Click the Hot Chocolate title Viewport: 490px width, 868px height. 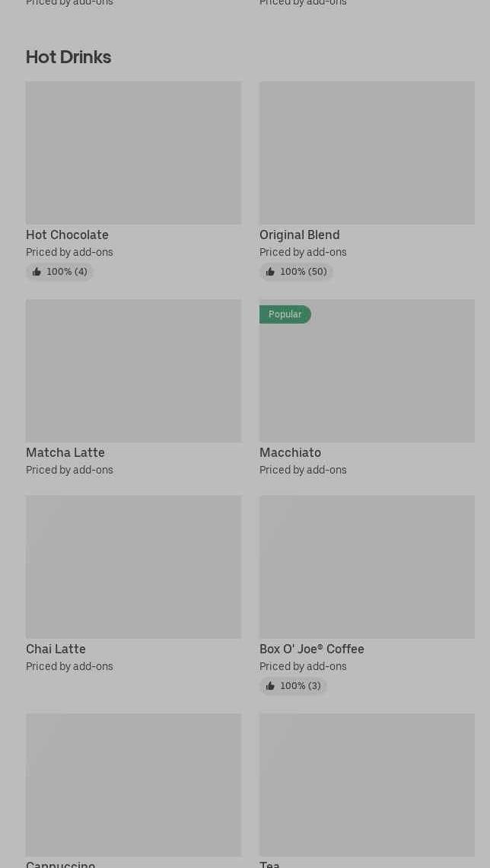[67, 235]
